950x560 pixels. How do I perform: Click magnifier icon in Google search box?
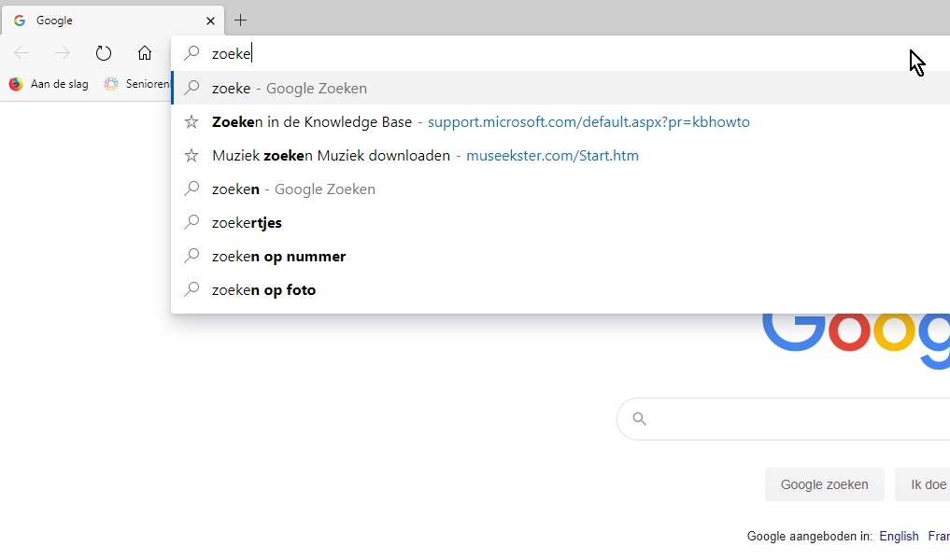[639, 419]
